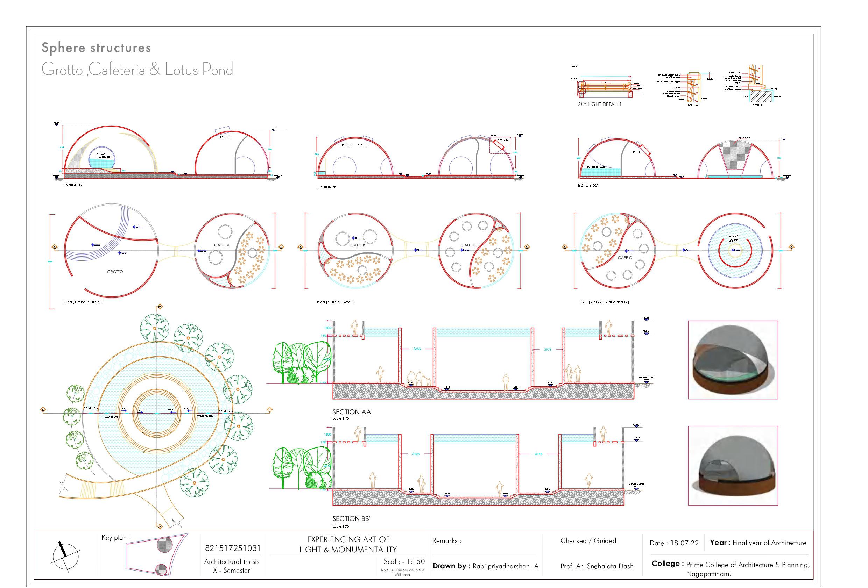The height and width of the screenshot is (588, 868).
Task: Select large 'SECTION BB'' title with Scale 1:75
Action: [x=351, y=521]
